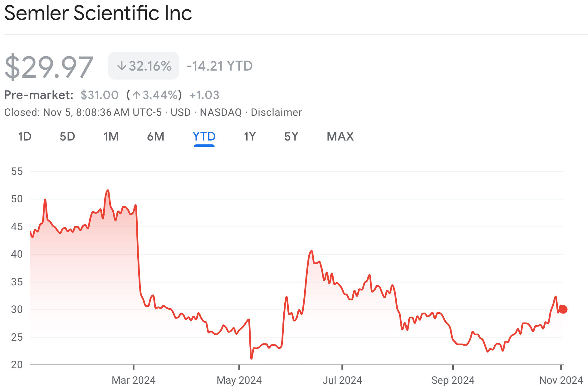Click the downward arrow in percentage badge
Screen dimensions: 588x390
(121, 66)
